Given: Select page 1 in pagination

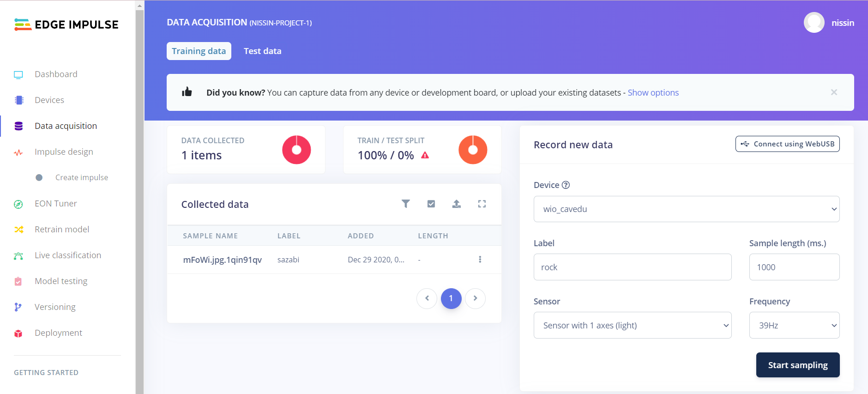Looking at the screenshot, I should (451, 298).
